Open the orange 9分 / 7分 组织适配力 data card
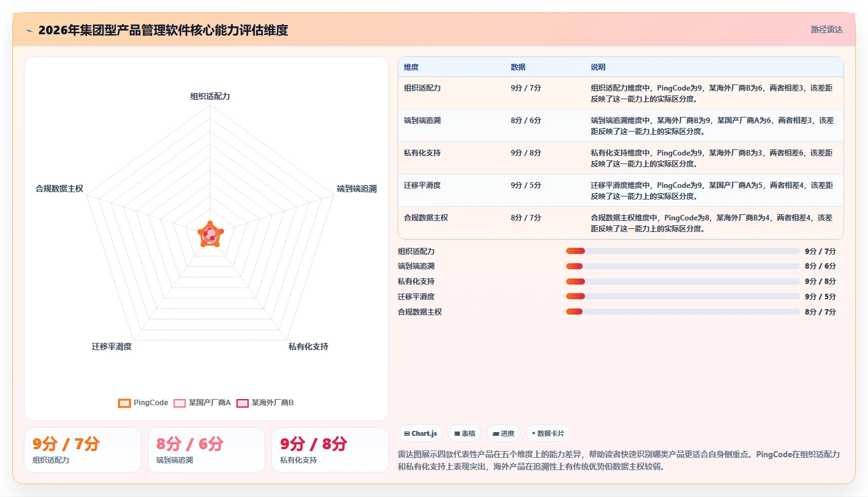This screenshot has width=868, height=497. pos(83,450)
